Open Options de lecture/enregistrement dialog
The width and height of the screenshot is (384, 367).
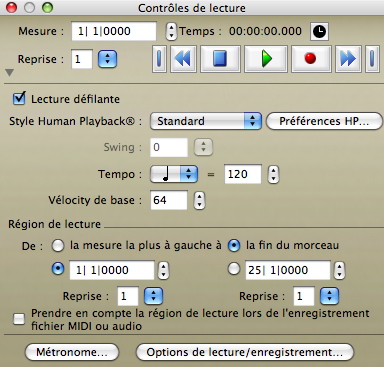click(x=245, y=352)
